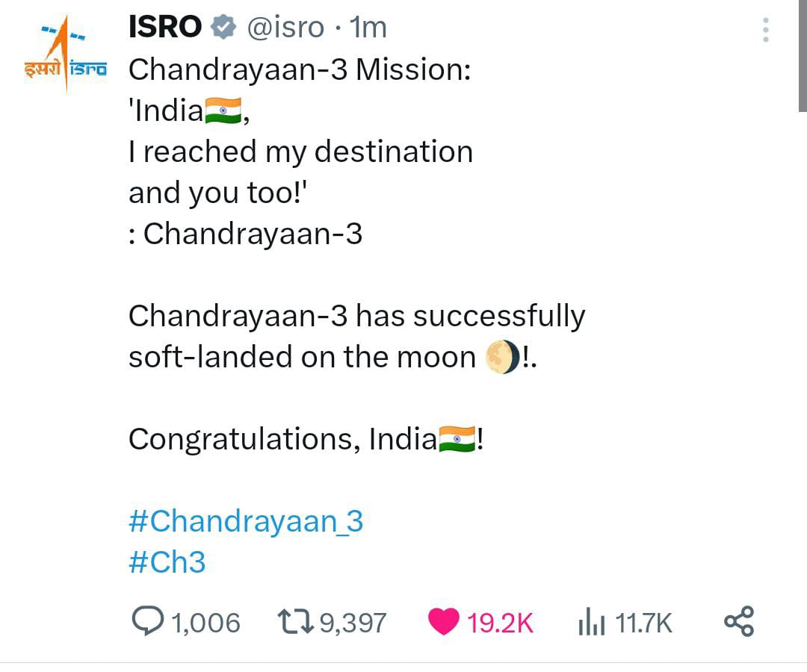Screen dimensions: 807x672
Task: Open the #Chandrayaan_3 hashtag
Action: [246, 521]
